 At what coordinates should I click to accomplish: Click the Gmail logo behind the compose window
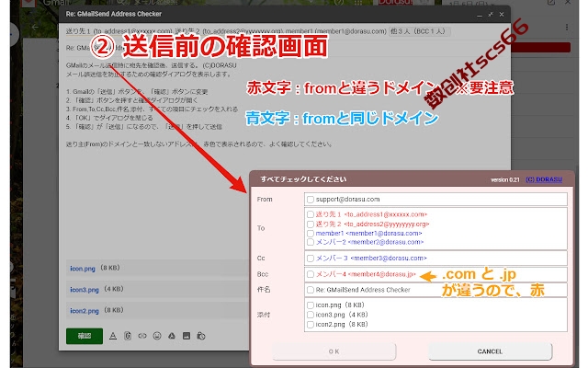(46, 4)
